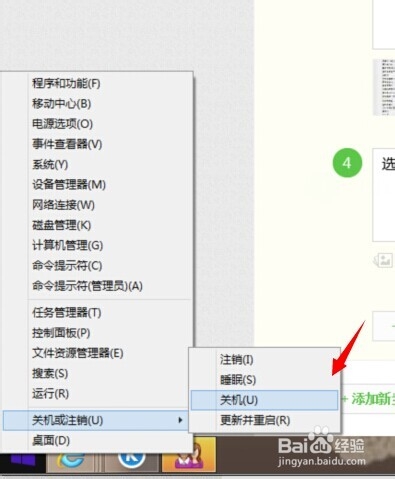Expand the 关机或注销(U) submenu
This screenshot has width=395, height=479.
(x=96, y=420)
